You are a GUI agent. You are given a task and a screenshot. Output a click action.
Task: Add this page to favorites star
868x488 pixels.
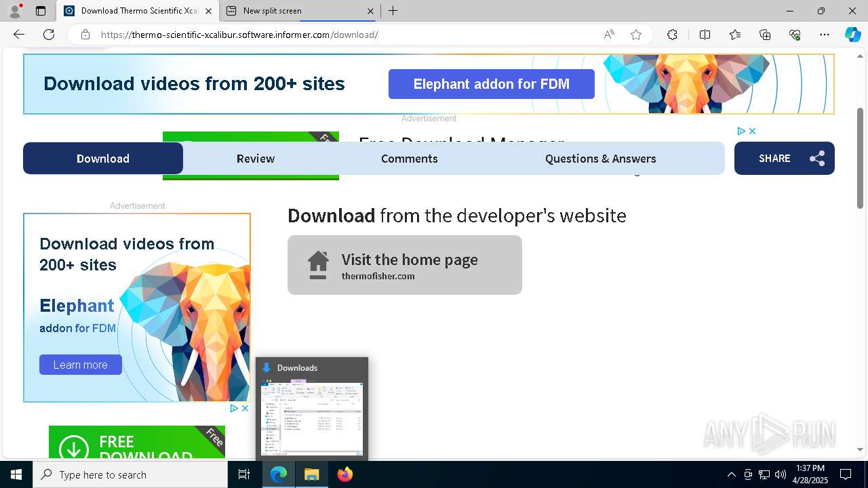click(636, 35)
